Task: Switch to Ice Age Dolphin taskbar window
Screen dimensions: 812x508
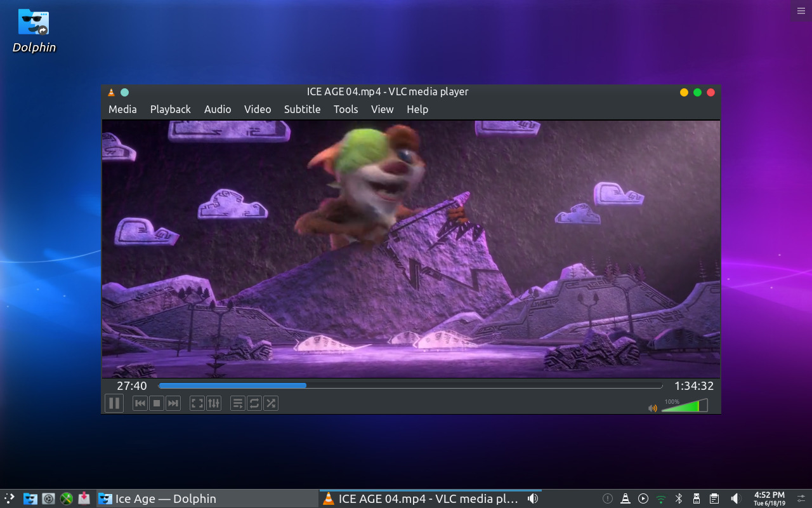Action: click(207, 498)
